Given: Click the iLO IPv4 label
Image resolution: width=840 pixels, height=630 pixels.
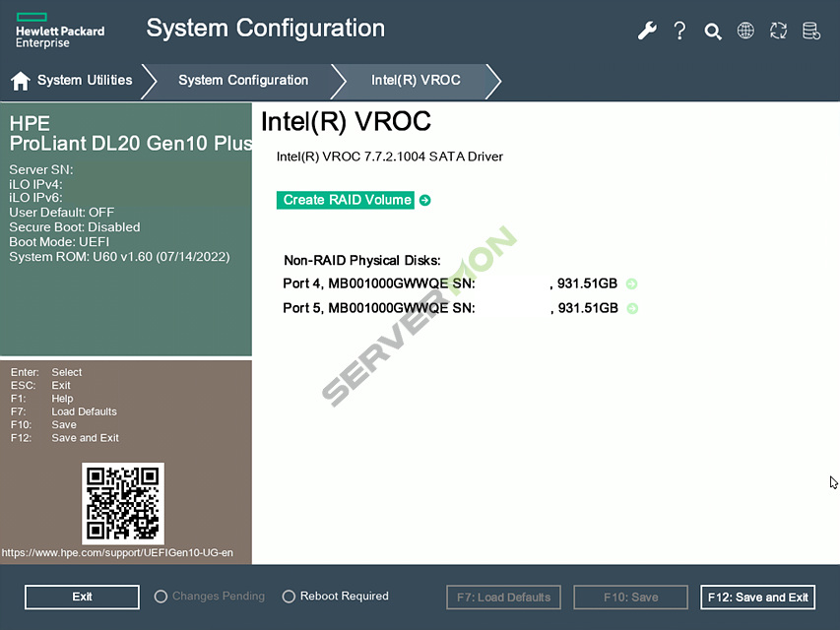Looking at the screenshot, I should [35, 184].
